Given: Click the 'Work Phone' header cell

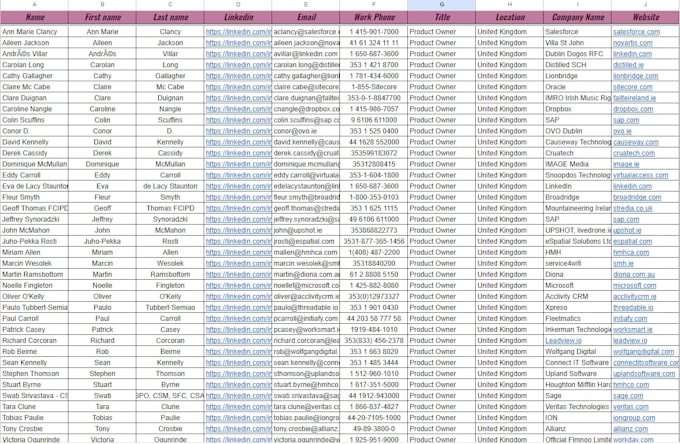Looking at the screenshot, I should pos(374,17).
